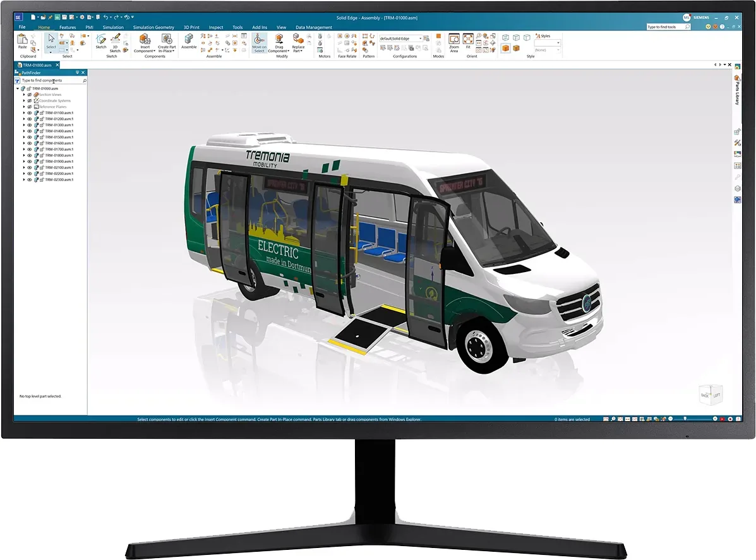The image size is (756, 560).
Task: Expand the TRM-02200.asm:1 subassembly
Action: point(23,174)
